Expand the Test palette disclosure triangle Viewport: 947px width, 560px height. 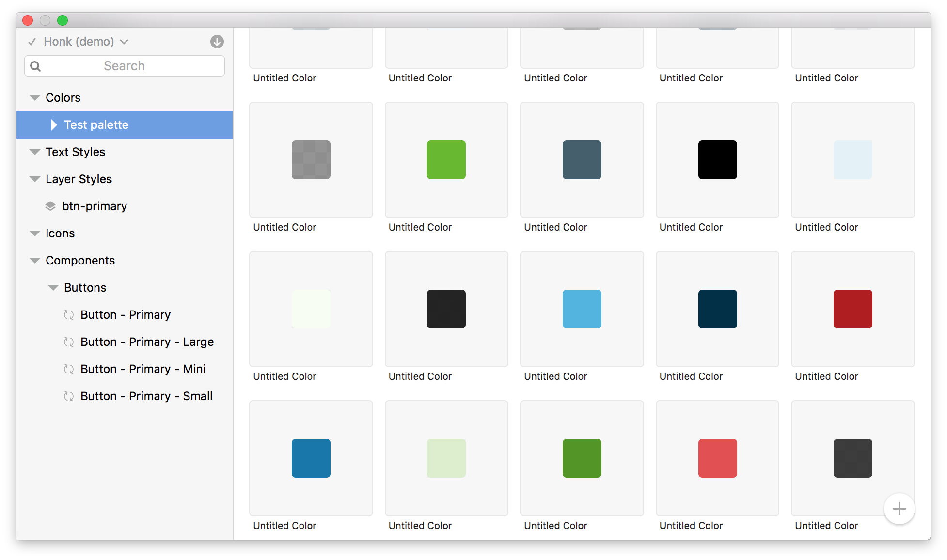[54, 125]
